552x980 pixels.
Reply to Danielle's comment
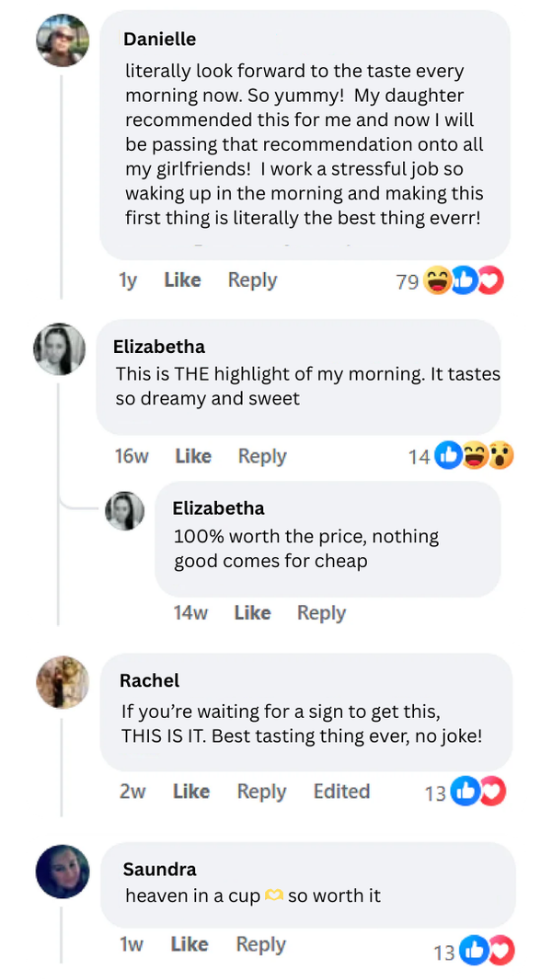252,280
